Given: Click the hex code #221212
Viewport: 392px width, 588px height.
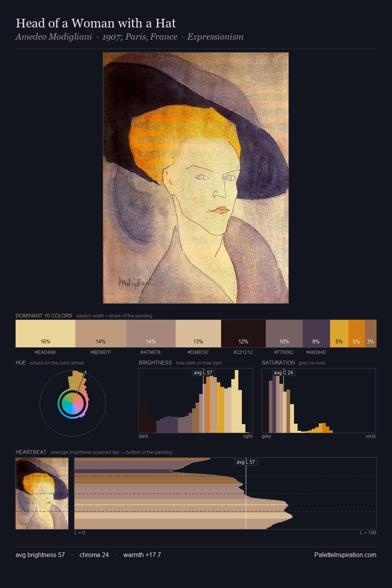Looking at the screenshot, I should coord(243,352).
